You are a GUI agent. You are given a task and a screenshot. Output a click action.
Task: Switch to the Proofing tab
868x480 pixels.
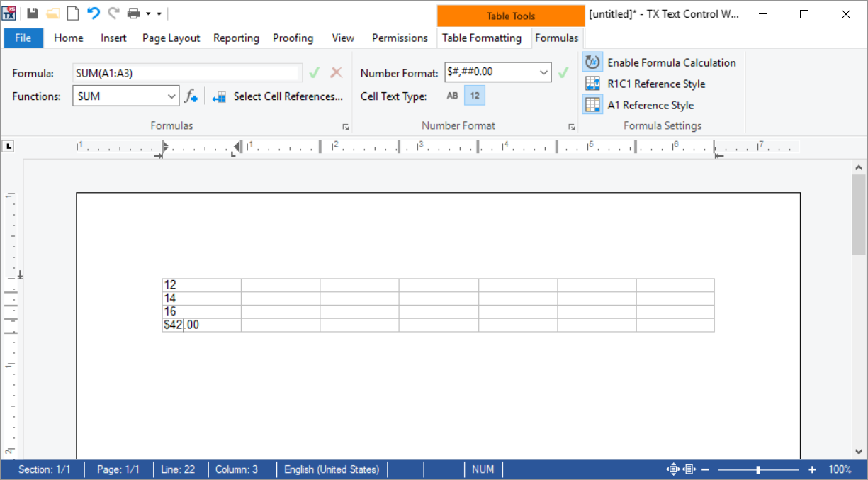pyautogui.click(x=293, y=38)
